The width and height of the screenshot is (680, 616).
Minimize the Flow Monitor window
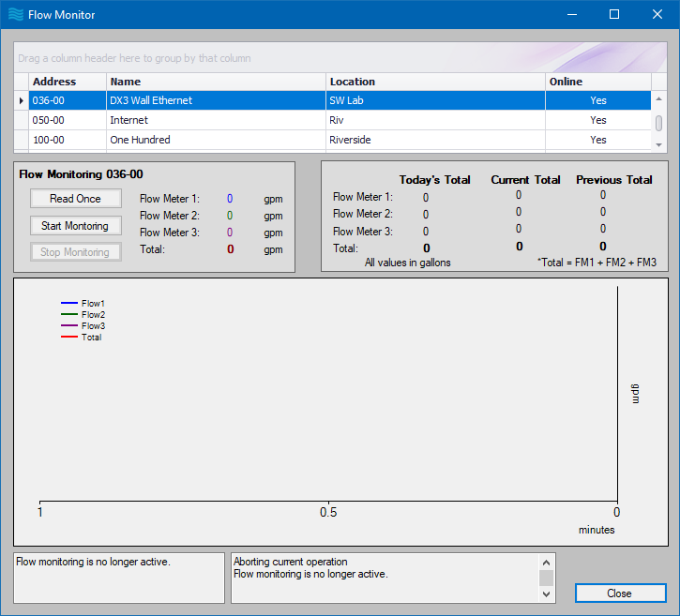coord(572,14)
